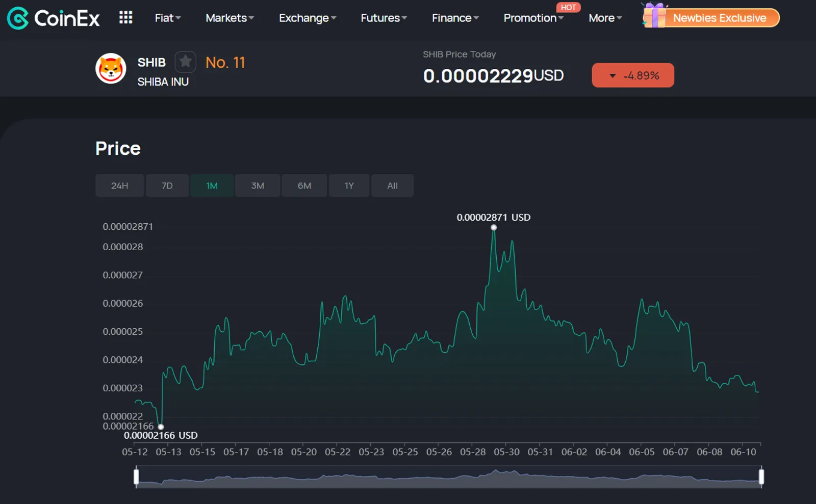
Task: Select the All chart range tab
Action: [392, 185]
